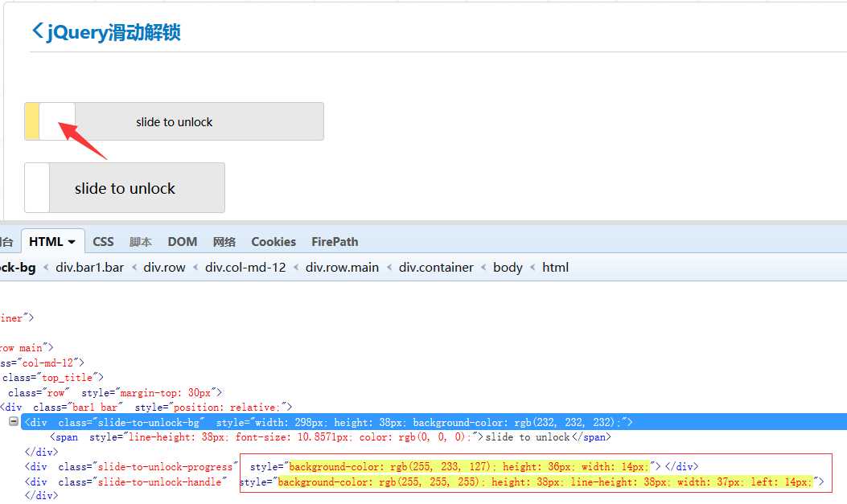The height and width of the screenshot is (504, 847).
Task: Select div.row in breadcrumb
Action: point(164,267)
